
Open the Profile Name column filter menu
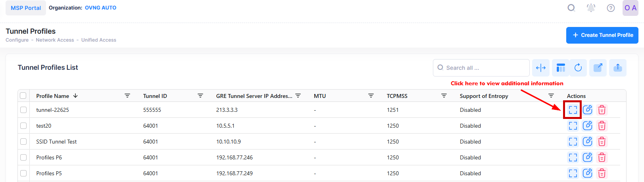click(x=127, y=96)
